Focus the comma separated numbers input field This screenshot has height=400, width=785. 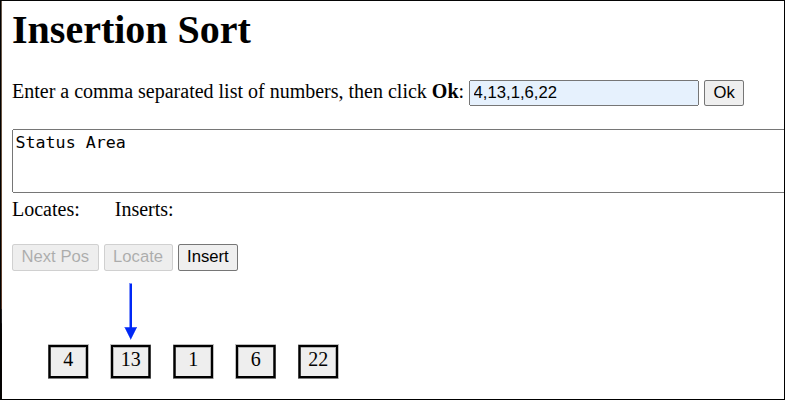point(583,93)
